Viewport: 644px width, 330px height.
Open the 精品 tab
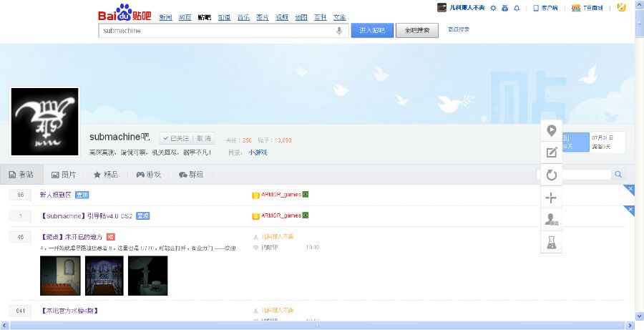point(106,175)
